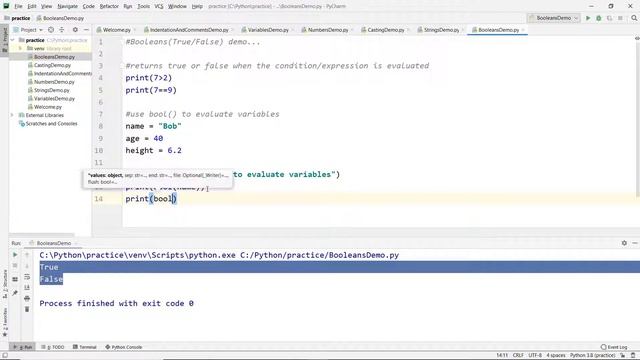
Task: Open the Favorites tool window on the left edge
Action: click(5, 322)
